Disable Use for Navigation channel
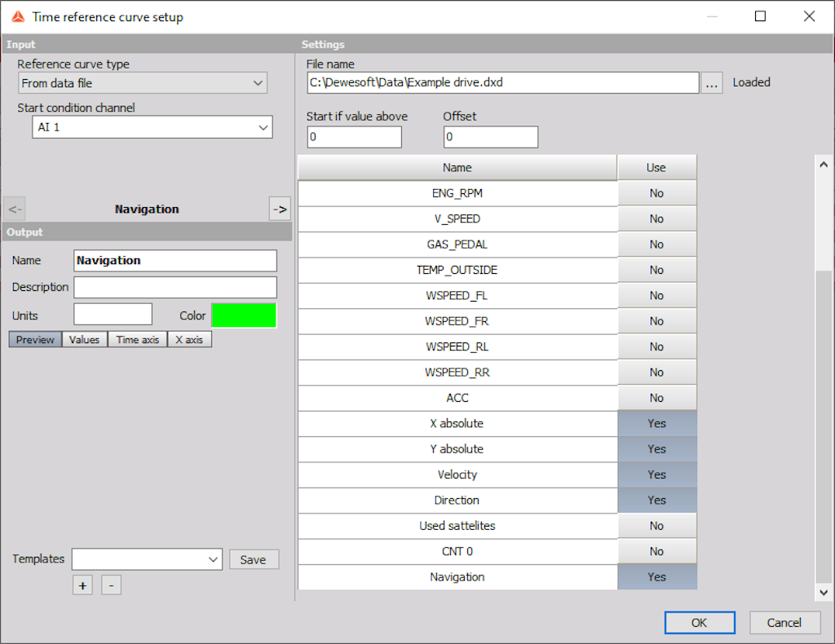835x644 pixels. tap(656, 576)
